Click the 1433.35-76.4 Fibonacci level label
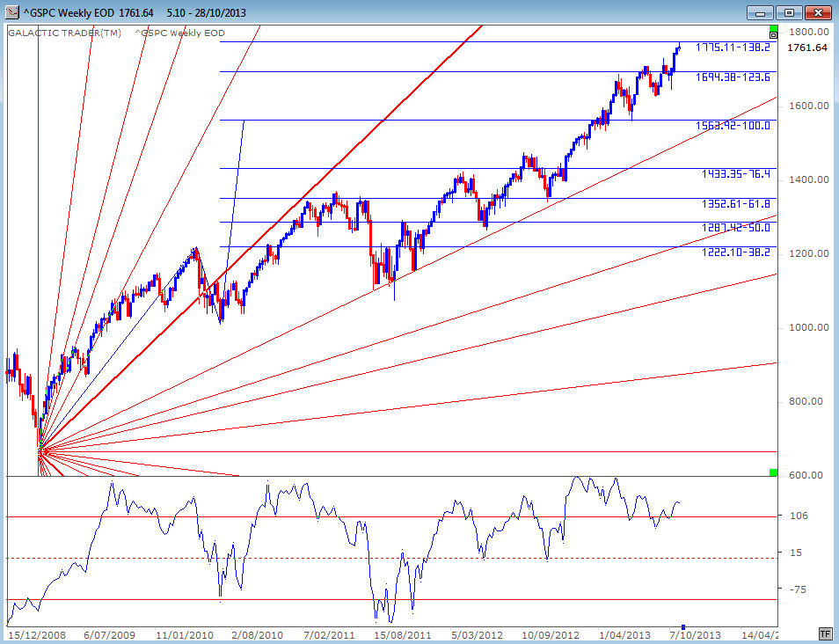The width and height of the screenshot is (839, 644). click(x=736, y=173)
